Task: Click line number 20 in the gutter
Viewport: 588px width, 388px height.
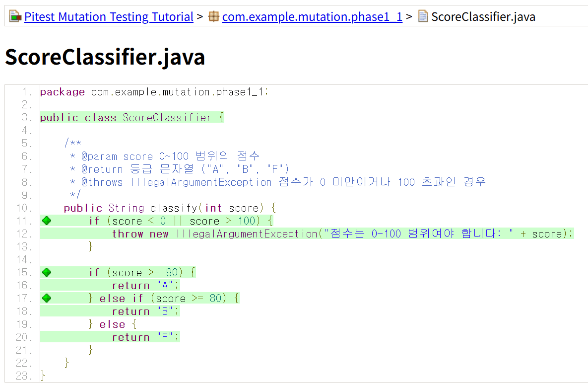Action: click(24, 337)
